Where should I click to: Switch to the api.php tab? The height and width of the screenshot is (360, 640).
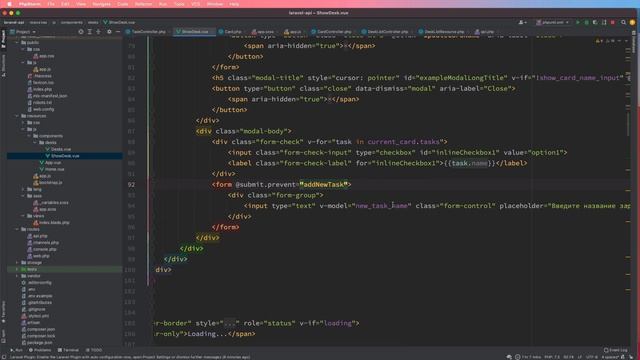[485, 31]
